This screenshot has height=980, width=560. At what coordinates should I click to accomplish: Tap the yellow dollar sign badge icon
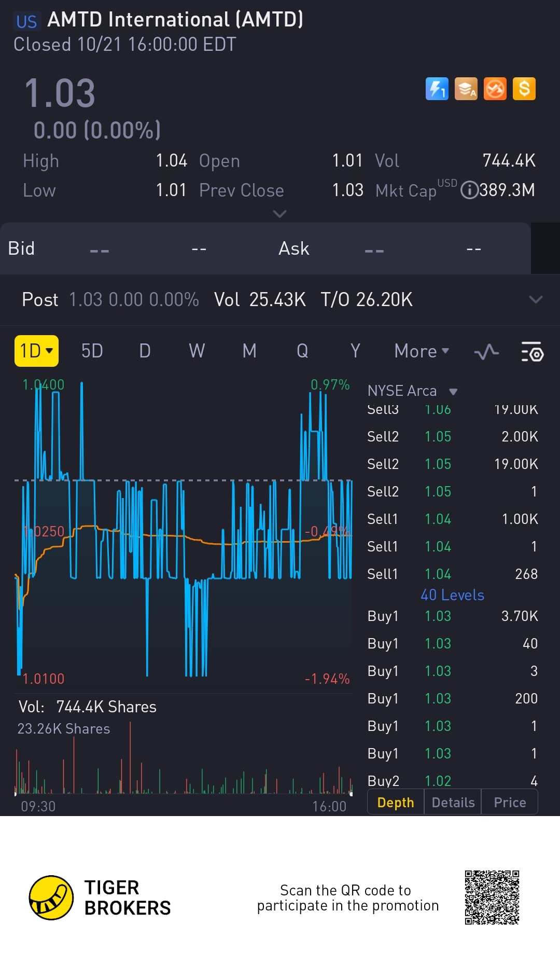click(x=524, y=89)
